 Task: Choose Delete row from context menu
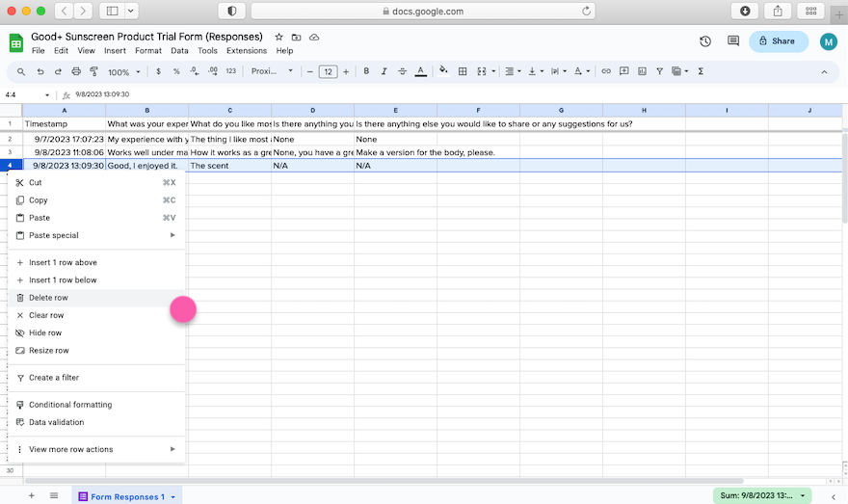[48, 298]
